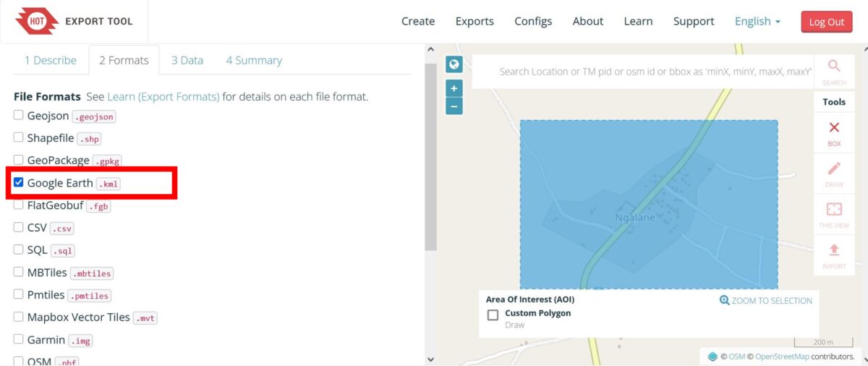Click the scrollbar down arrow
This screenshot has width=868, height=366.
click(431, 358)
